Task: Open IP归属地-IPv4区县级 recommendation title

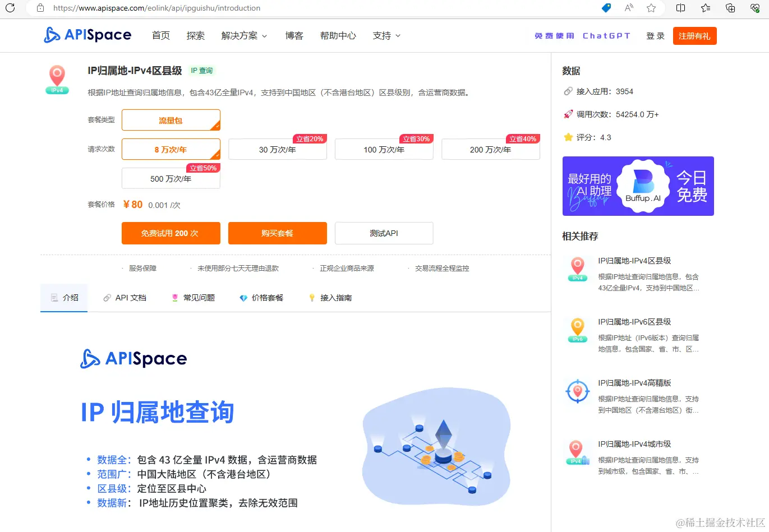Action: pyautogui.click(x=634, y=261)
